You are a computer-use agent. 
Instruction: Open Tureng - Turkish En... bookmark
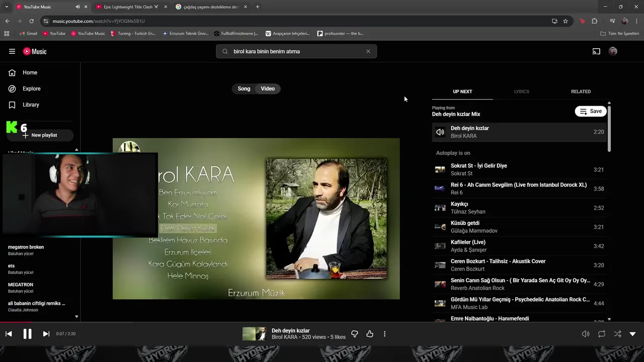(133, 34)
